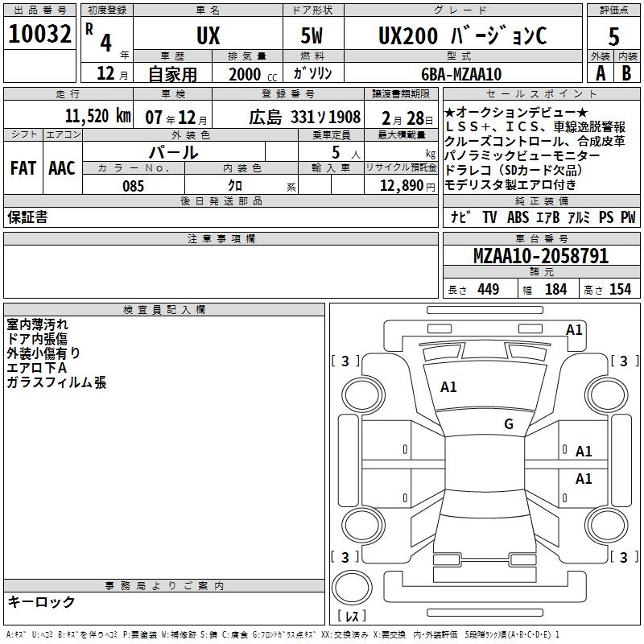The width and height of the screenshot is (644, 644).
Task: Click the キーロック notice text
Action: (x=41, y=601)
